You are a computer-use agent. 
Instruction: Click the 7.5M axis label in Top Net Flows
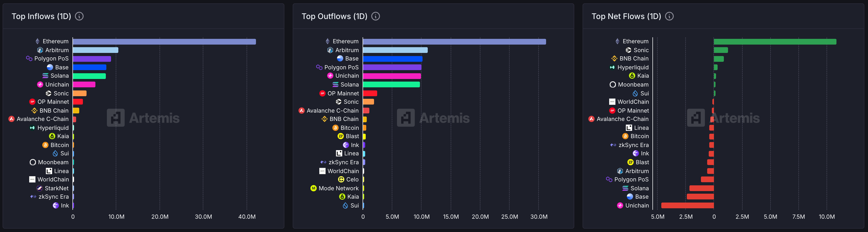point(799,216)
